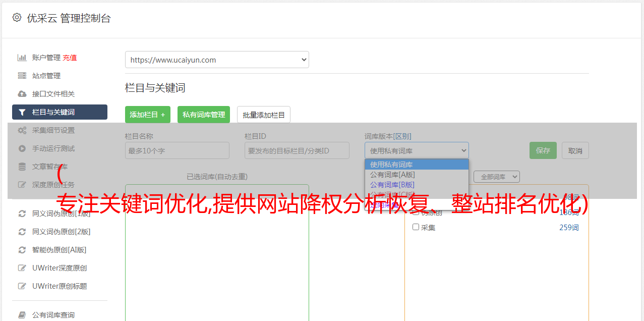Click the database icon for 文章暂存库
Image resolution: width=644 pixels, height=321 pixels.
coord(22,167)
